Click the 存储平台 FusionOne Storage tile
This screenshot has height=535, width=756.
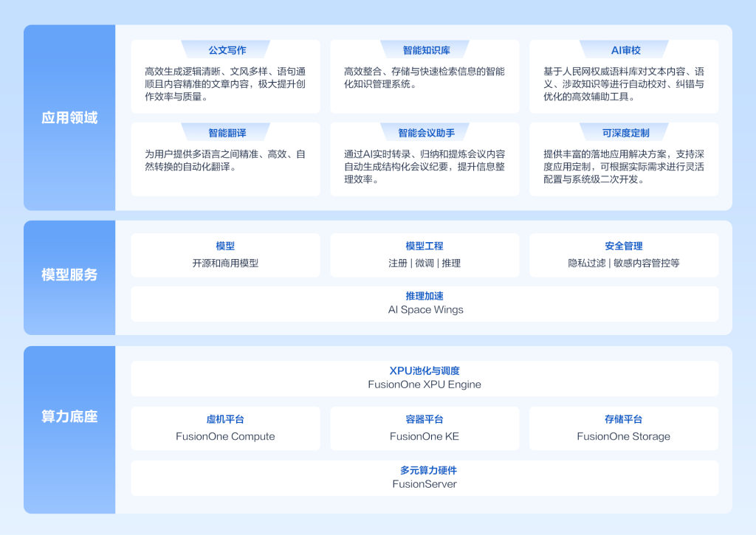pyautogui.click(x=623, y=428)
